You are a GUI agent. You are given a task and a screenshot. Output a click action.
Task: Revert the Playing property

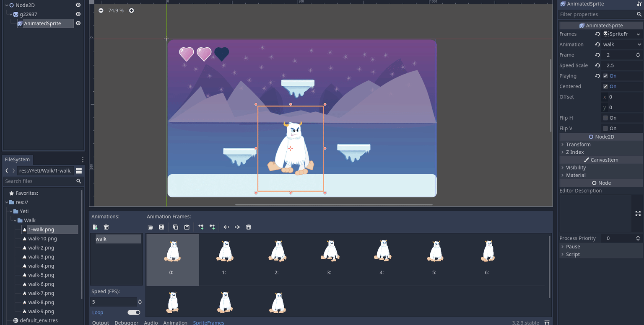pyautogui.click(x=597, y=76)
